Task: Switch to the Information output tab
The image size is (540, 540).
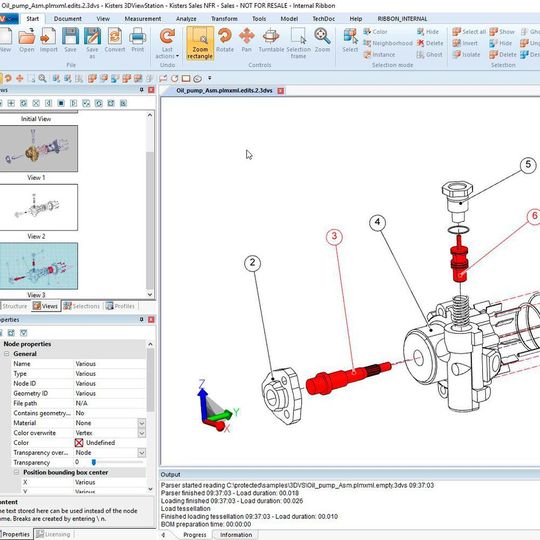Action: (x=236, y=534)
